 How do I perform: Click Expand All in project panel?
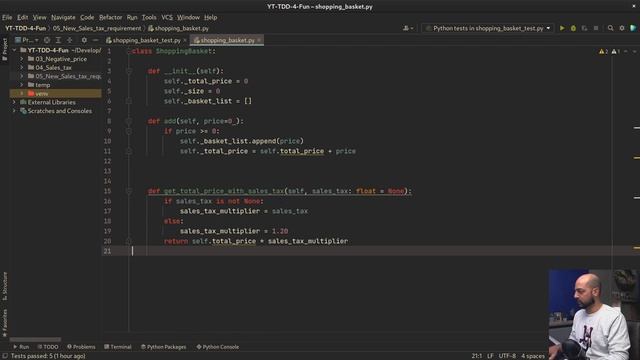(x=58, y=40)
